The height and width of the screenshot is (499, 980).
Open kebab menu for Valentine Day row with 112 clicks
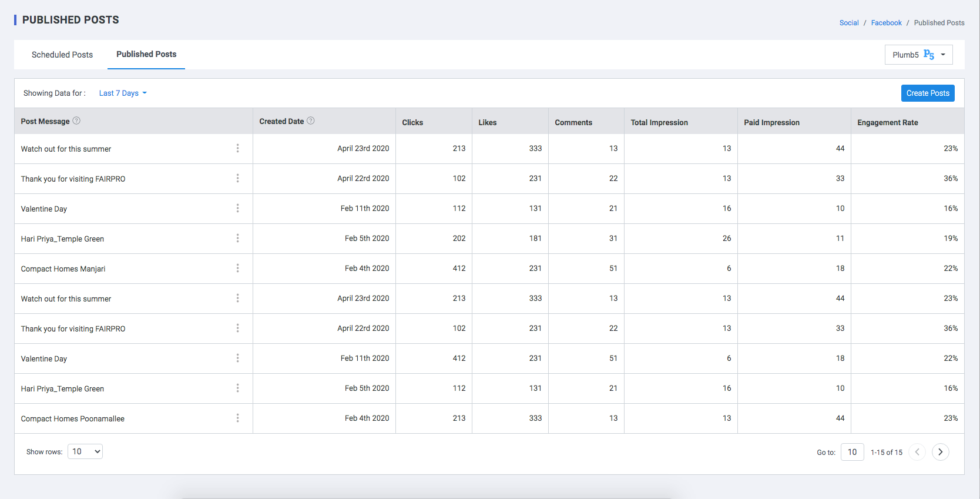coord(237,208)
